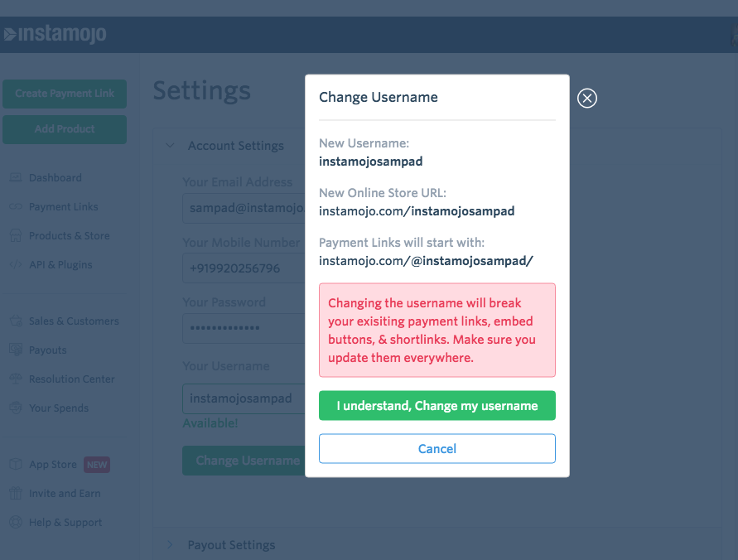Click the Payouts sidebar icon
Viewport: 738px width, 560px height.
[15, 350]
